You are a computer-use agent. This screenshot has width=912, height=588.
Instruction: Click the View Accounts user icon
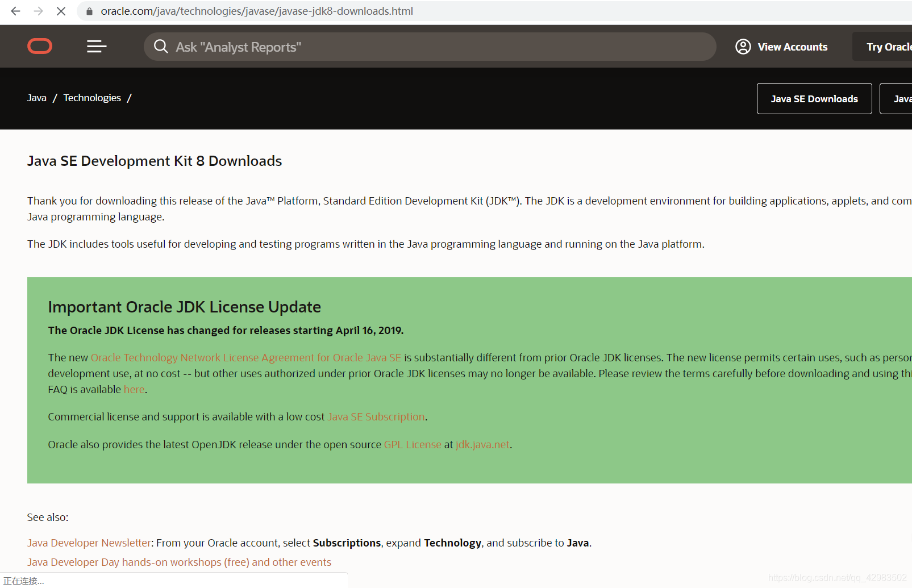pos(743,47)
